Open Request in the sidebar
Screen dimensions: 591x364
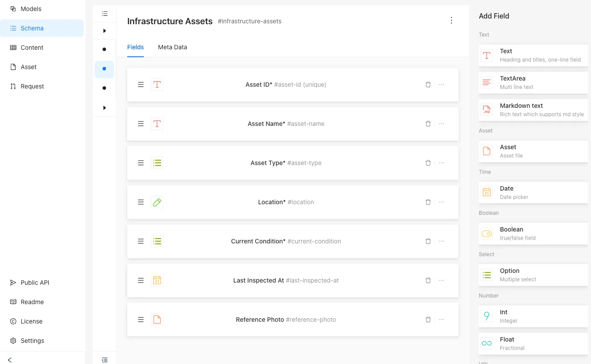(42, 86)
